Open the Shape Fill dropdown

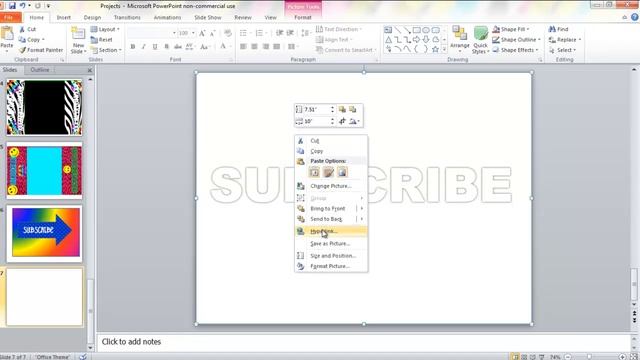pyautogui.click(x=511, y=29)
